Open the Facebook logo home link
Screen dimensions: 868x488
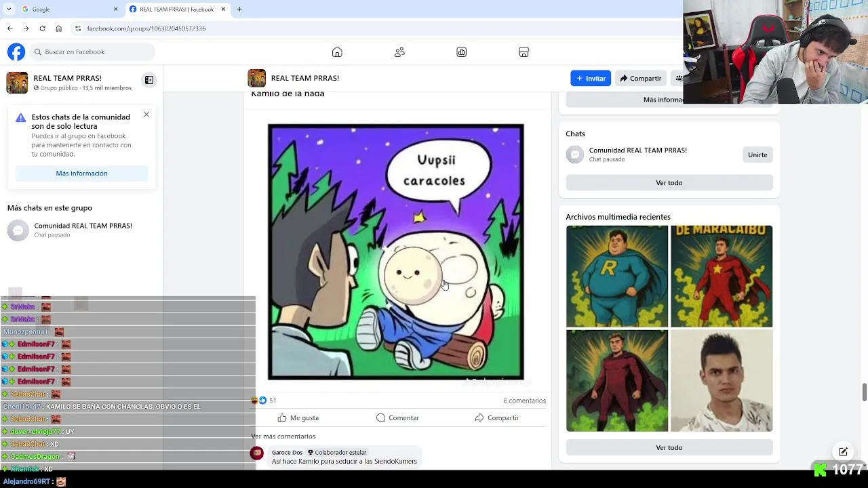[x=16, y=52]
